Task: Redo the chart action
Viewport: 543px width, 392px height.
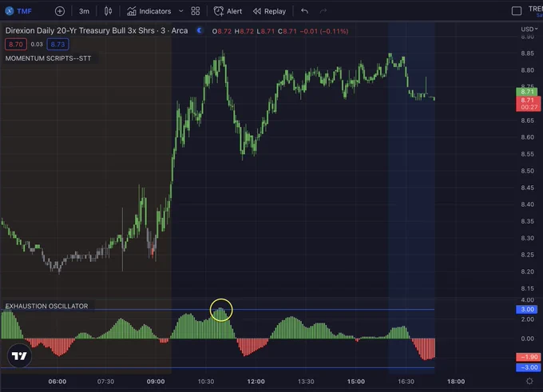Action: click(323, 11)
